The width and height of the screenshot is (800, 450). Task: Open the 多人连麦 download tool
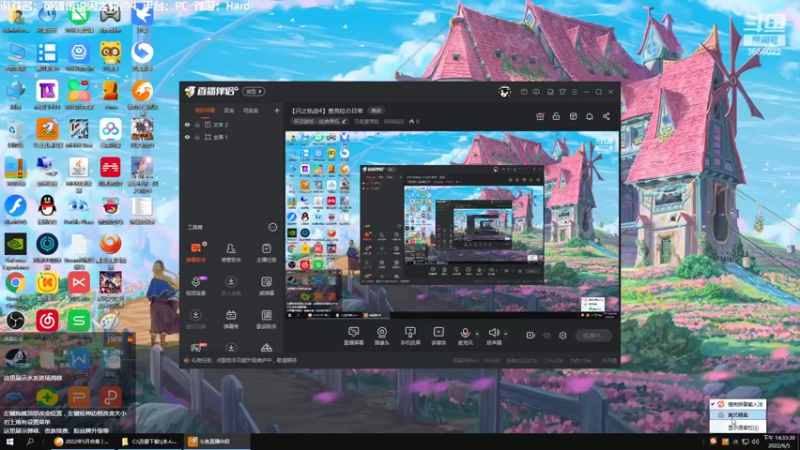click(x=231, y=286)
